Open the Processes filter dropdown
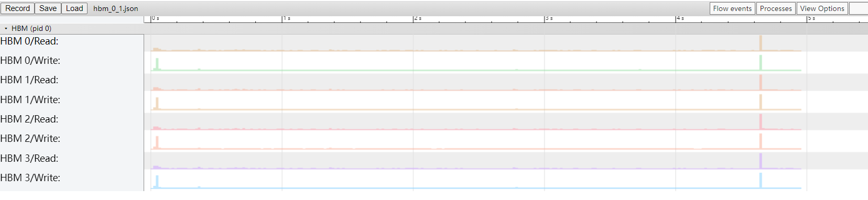Screen dimensions: 868x200 point(776,8)
